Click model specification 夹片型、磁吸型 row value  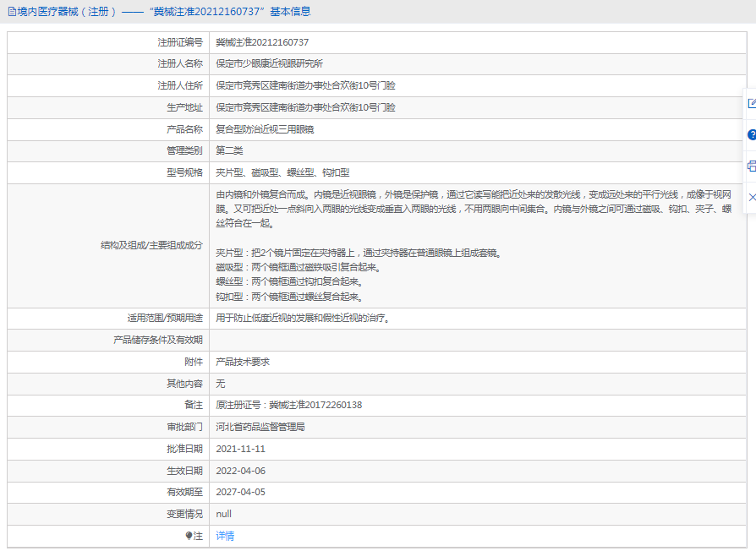[x=282, y=173]
